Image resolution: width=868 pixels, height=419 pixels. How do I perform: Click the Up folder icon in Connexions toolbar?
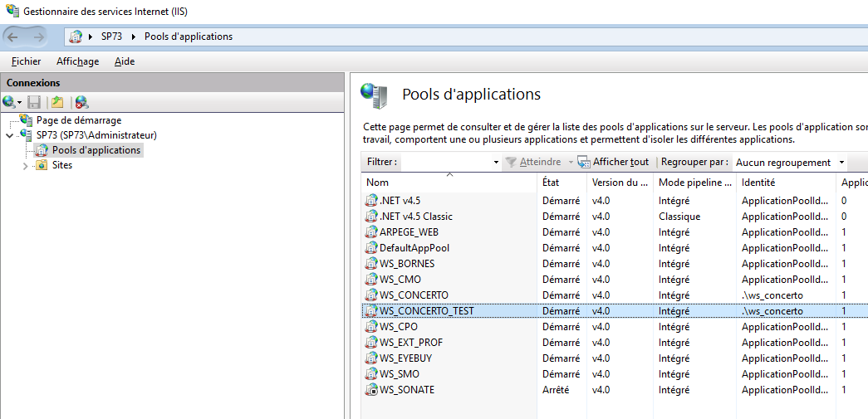[57, 102]
